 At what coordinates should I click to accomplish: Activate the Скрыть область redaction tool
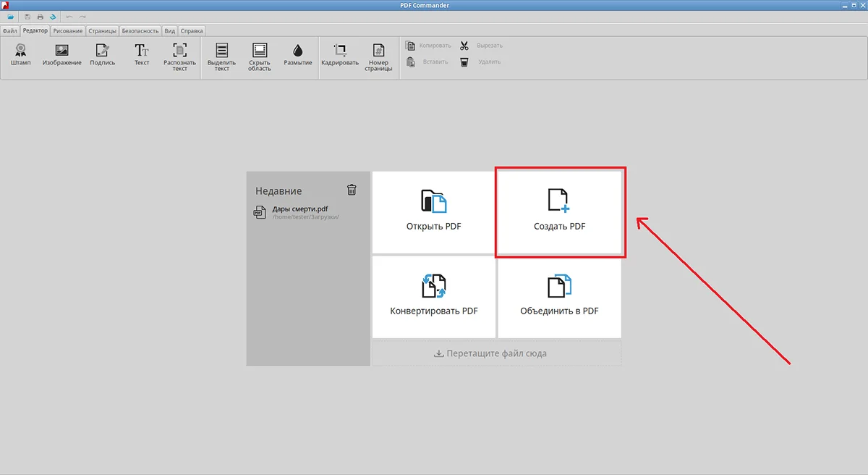tap(259, 56)
